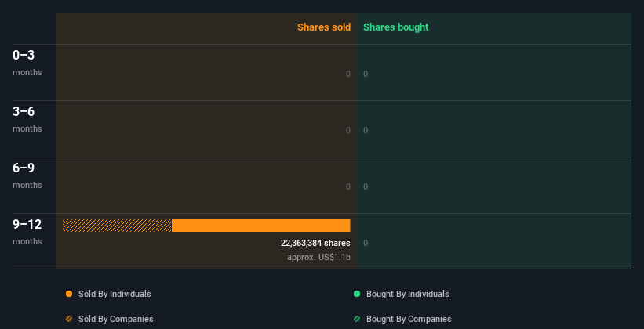The image size is (644, 329).
Task: Click the approx. US$1.1b value text
Action: [318, 257]
